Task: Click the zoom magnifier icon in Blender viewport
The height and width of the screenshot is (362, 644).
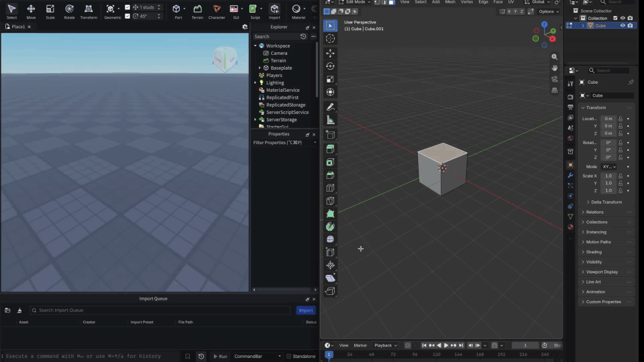Action: (555, 57)
